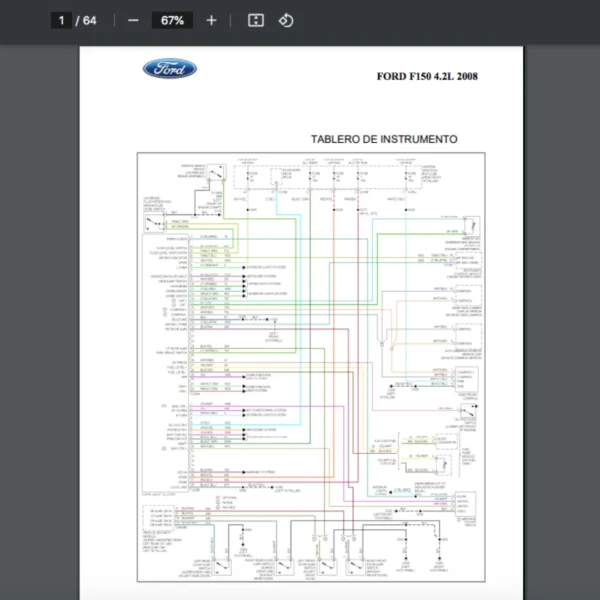Click the zoom out minus button
The image size is (600, 600).
pyautogui.click(x=133, y=20)
